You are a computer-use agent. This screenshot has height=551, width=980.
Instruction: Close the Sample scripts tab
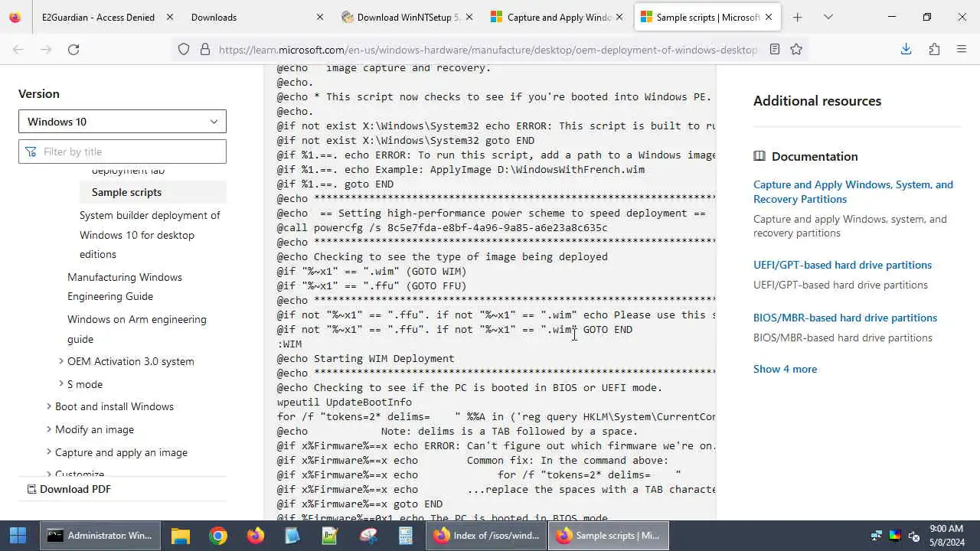(x=768, y=17)
